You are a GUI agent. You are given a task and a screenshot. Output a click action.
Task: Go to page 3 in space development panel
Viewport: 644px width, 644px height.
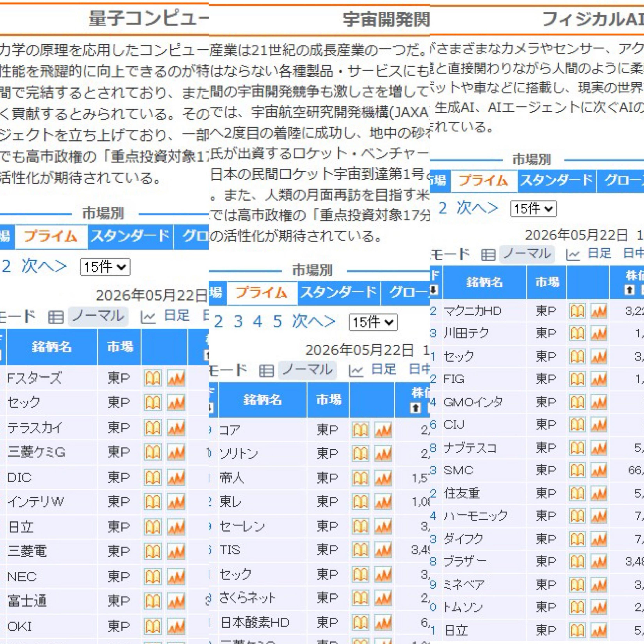[238, 322]
